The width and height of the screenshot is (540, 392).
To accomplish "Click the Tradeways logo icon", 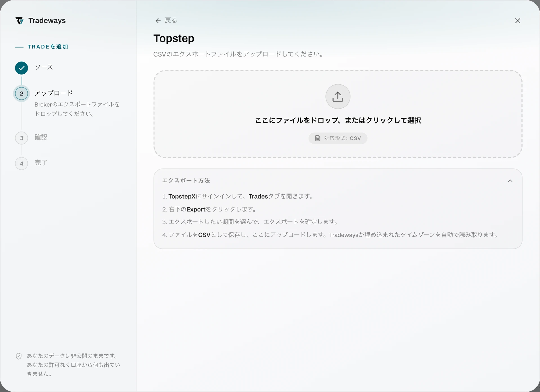I will pyautogui.click(x=19, y=21).
